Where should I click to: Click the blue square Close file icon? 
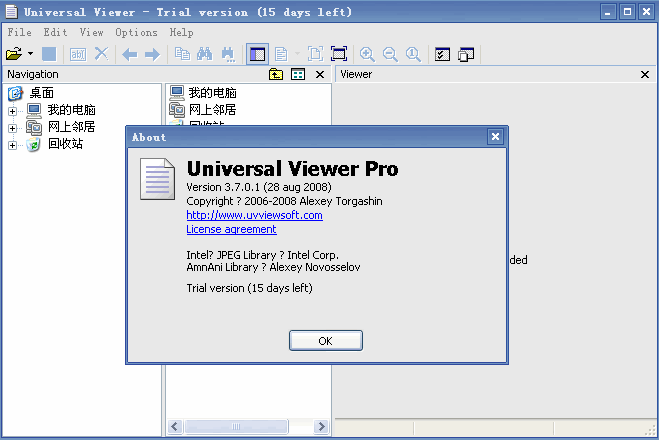[x=49, y=54]
